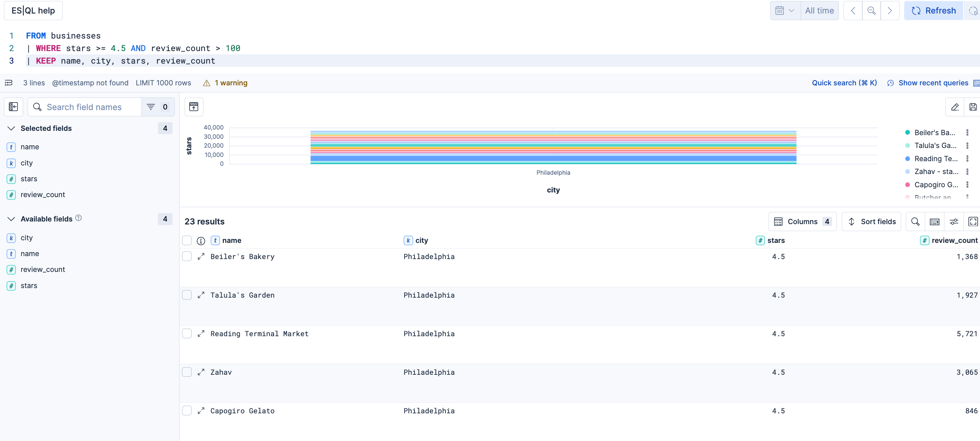Screen dimensions: 980x441
Task: Open the Sort fields menu
Action: point(871,221)
